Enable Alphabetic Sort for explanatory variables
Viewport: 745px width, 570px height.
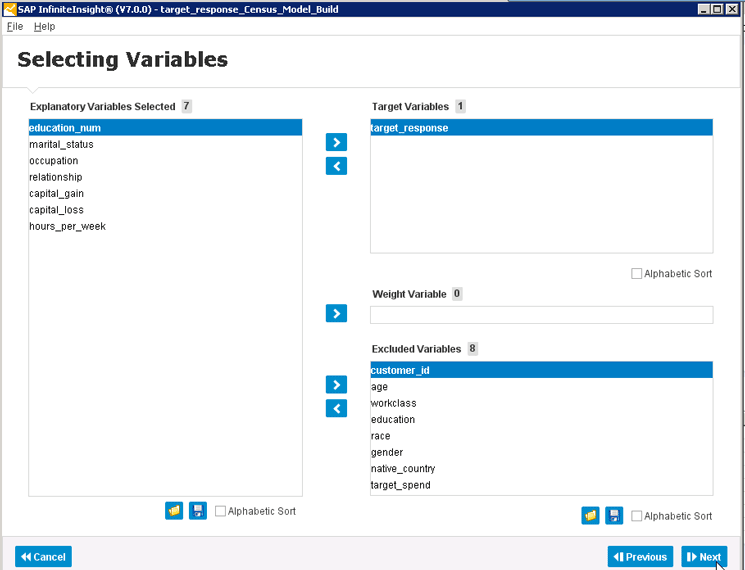(220, 511)
